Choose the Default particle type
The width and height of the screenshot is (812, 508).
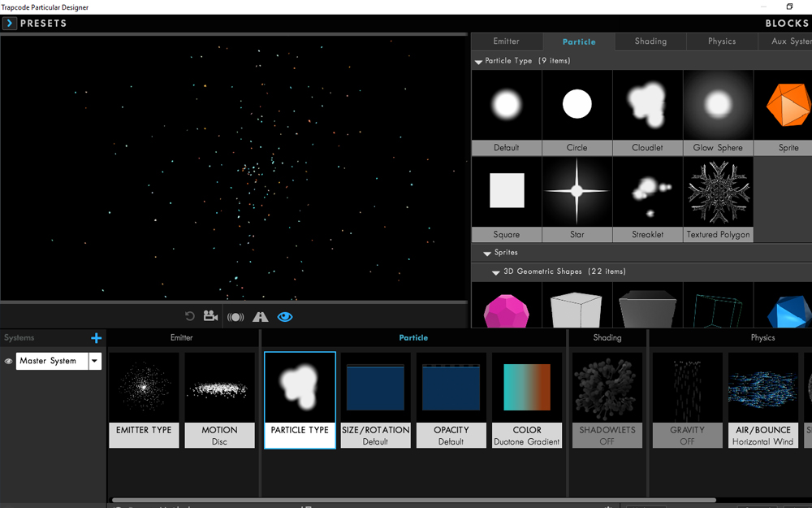[x=507, y=112]
